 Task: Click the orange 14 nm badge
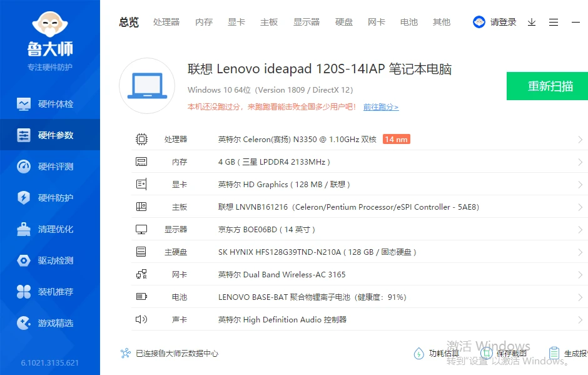397,139
